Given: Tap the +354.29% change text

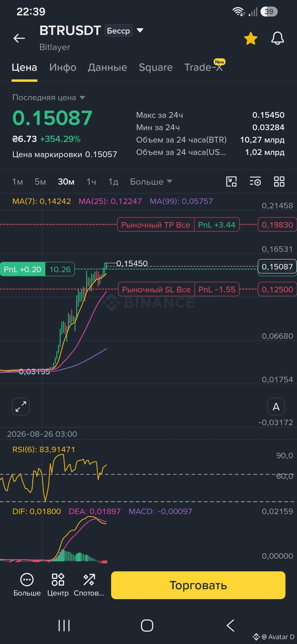Looking at the screenshot, I should pos(60,139).
